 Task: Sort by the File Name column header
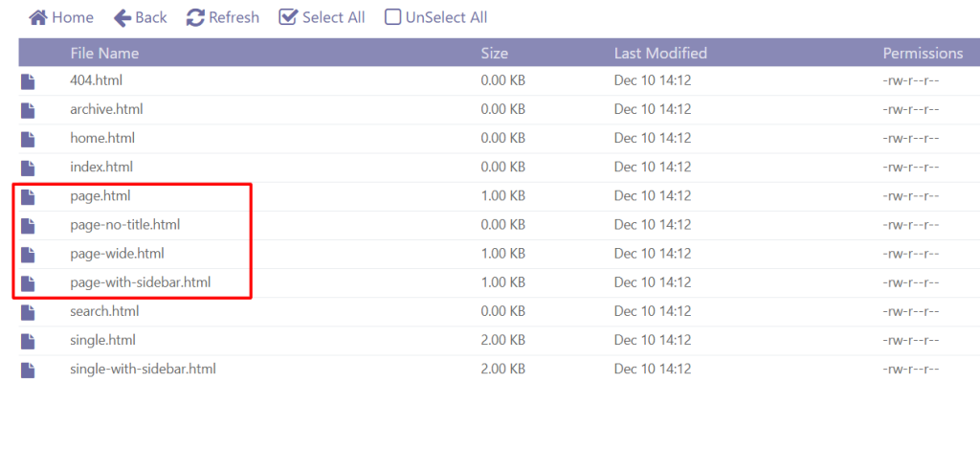104,53
